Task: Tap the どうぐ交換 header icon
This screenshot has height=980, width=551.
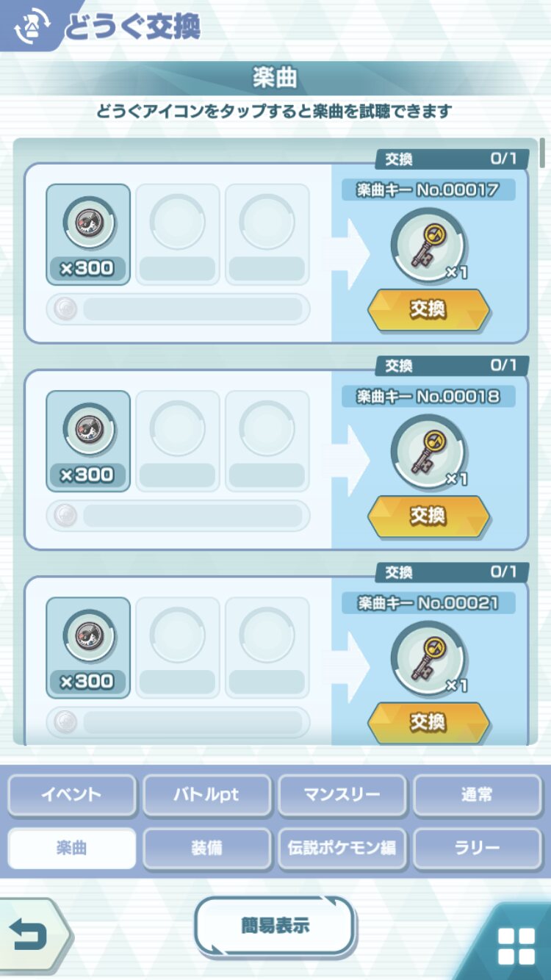Action: click(31, 25)
